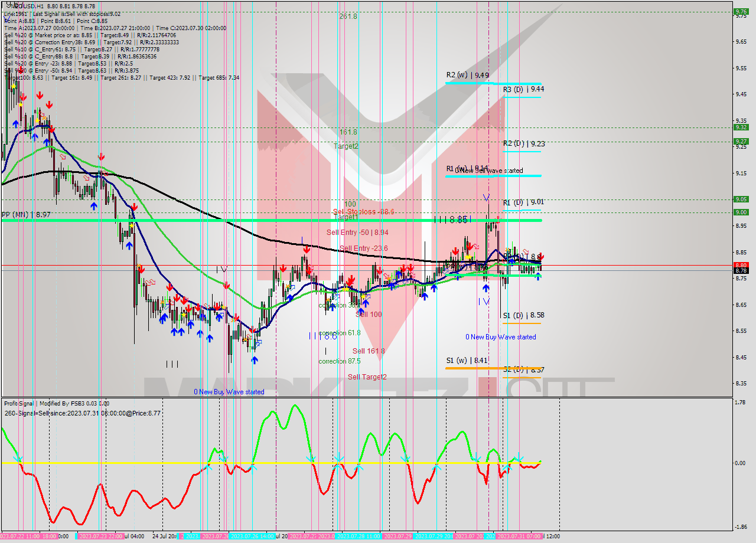Screen dimensions: 756x543
Task: Click the R3 (D) 9.44 pivot label
Action: pos(523,89)
